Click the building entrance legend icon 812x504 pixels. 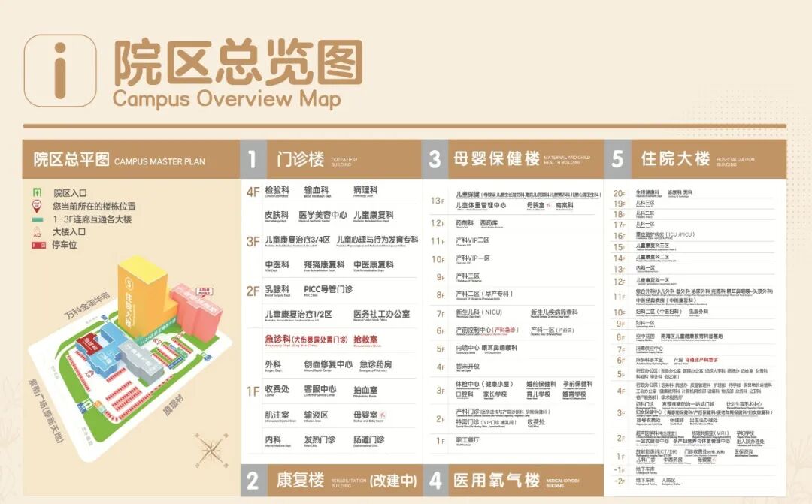37,232
